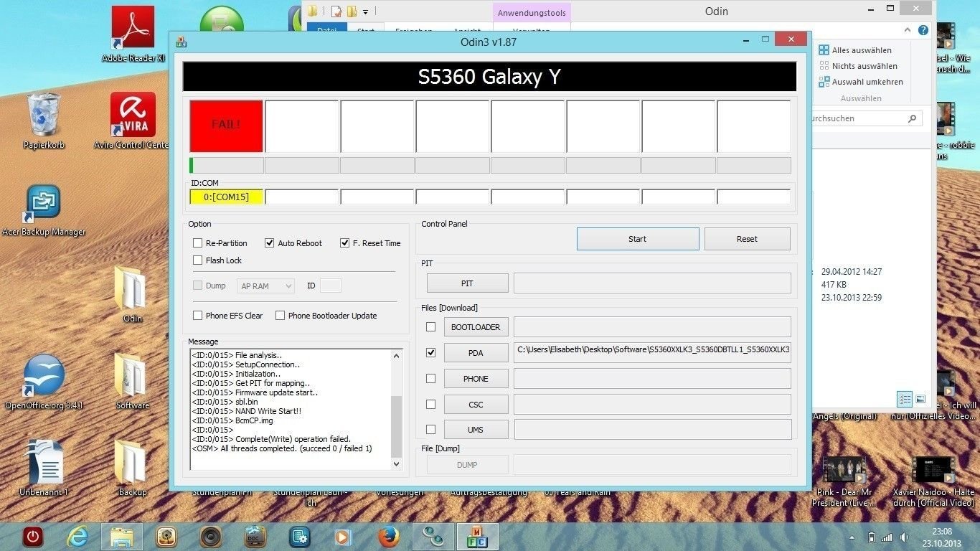
Task: Open the Odin folder on desktop
Action: point(133,293)
